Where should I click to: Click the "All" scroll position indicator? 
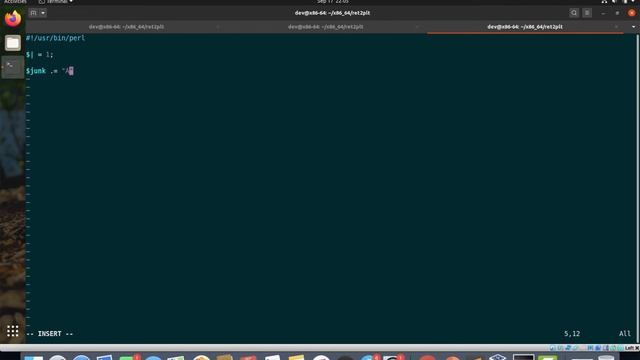coord(624,334)
